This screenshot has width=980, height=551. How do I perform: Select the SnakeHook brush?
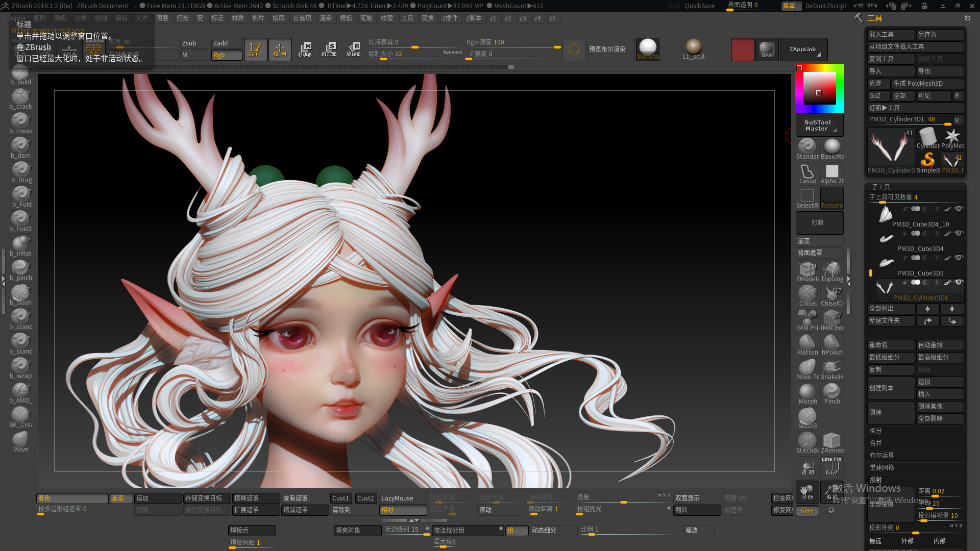coord(832,369)
